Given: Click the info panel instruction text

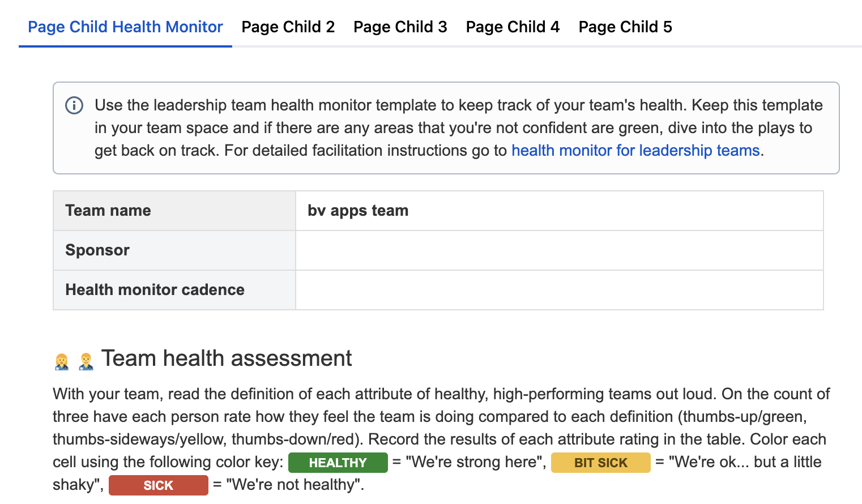Looking at the screenshot, I should coord(453,128).
